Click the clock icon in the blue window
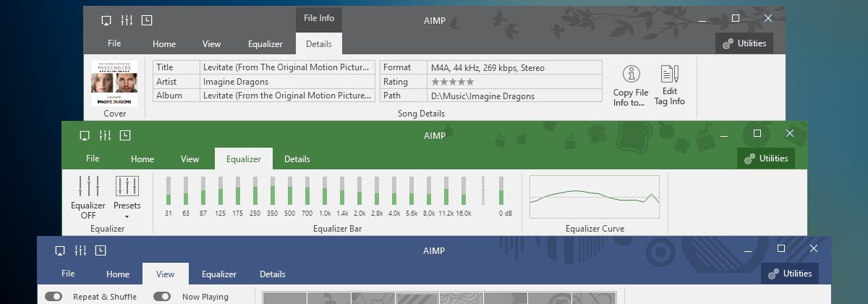The image size is (868, 304). coord(101,250)
